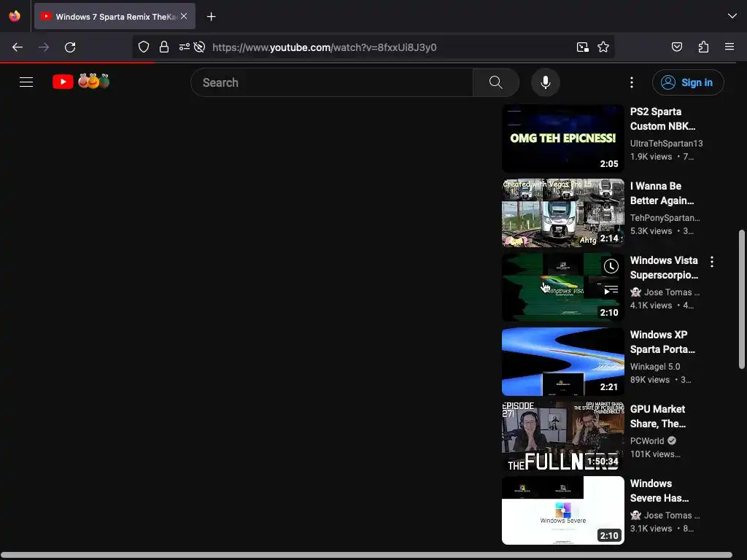
Task: Click "1.9K views" text
Action: (651, 157)
